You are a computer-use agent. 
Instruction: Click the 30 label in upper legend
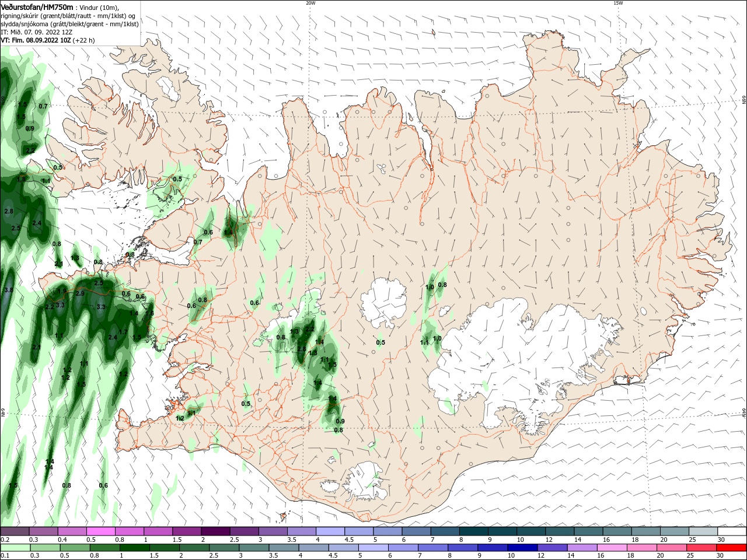[721, 540]
